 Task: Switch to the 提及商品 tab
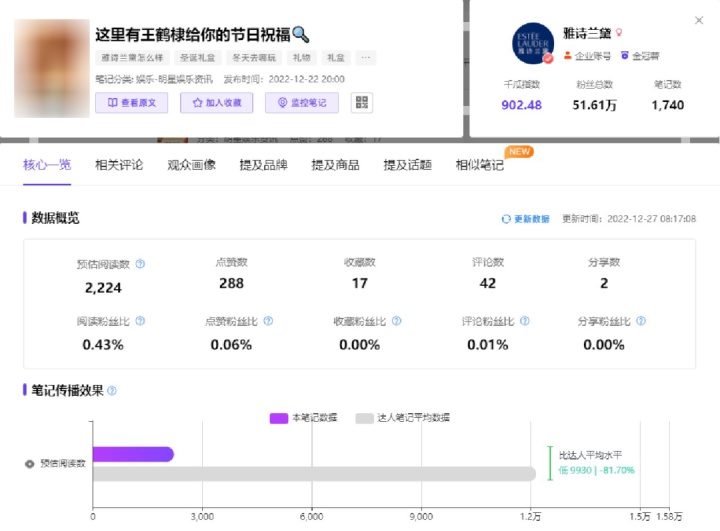(x=336, y=165)
